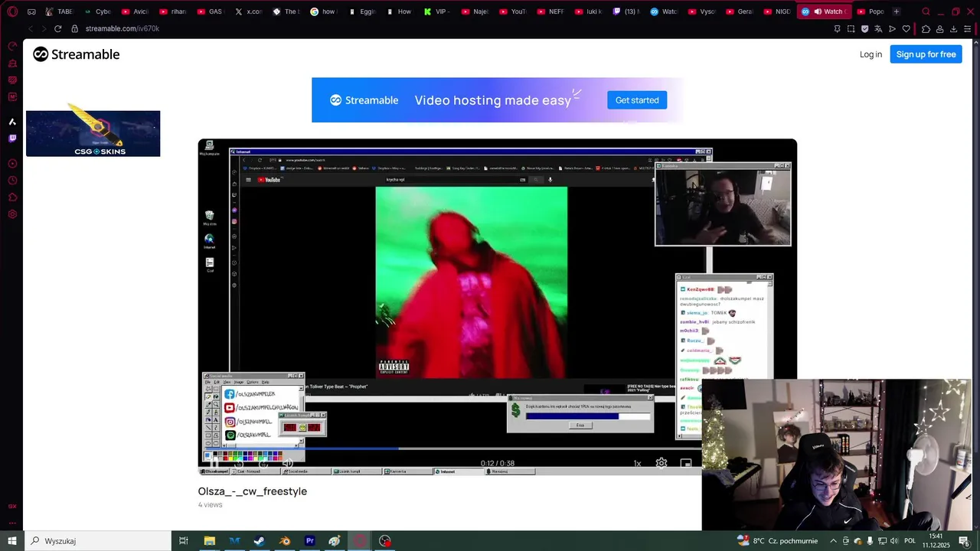The image size is (980, 551).
Task: Go back with browser back arrow
Action: point(31,28)
